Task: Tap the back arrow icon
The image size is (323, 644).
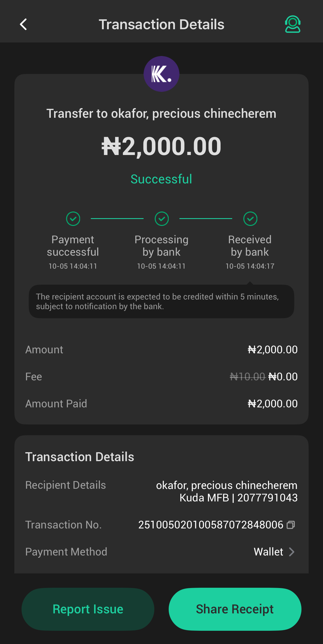Action: (x=23, y=24)
